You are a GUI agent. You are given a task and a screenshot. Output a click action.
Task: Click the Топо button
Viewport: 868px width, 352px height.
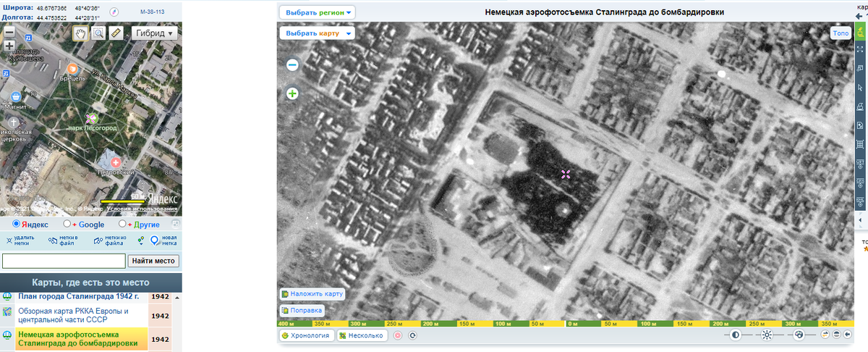click(x=841, y=33)
